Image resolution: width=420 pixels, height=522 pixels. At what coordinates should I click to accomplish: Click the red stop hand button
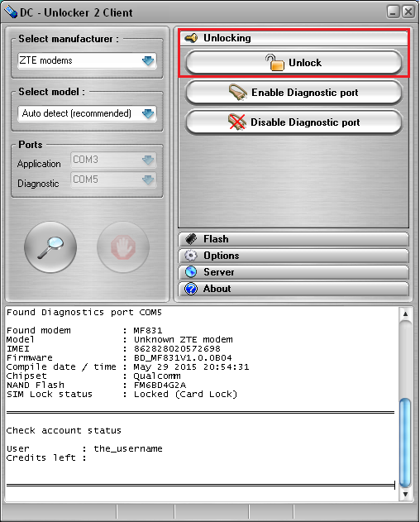pyautogui.click(x=123, y=247)
